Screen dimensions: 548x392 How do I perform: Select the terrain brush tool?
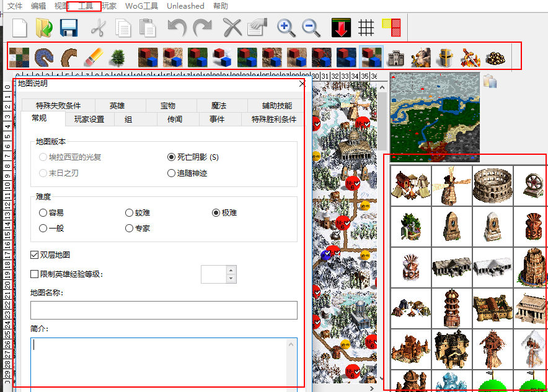click(19, 58)
